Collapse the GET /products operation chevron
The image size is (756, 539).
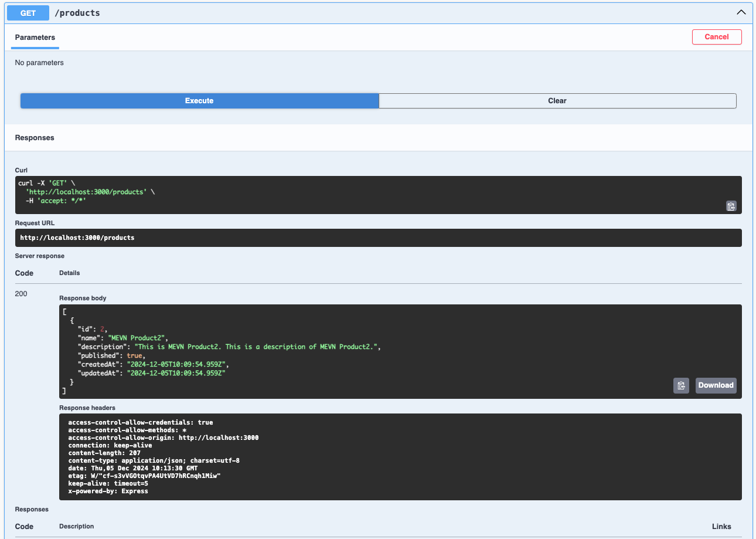point(741,12)
